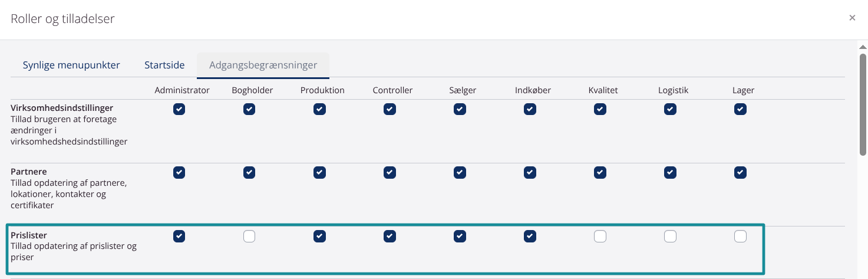Disable Prislister for Indkøber role

click(530, 237)
